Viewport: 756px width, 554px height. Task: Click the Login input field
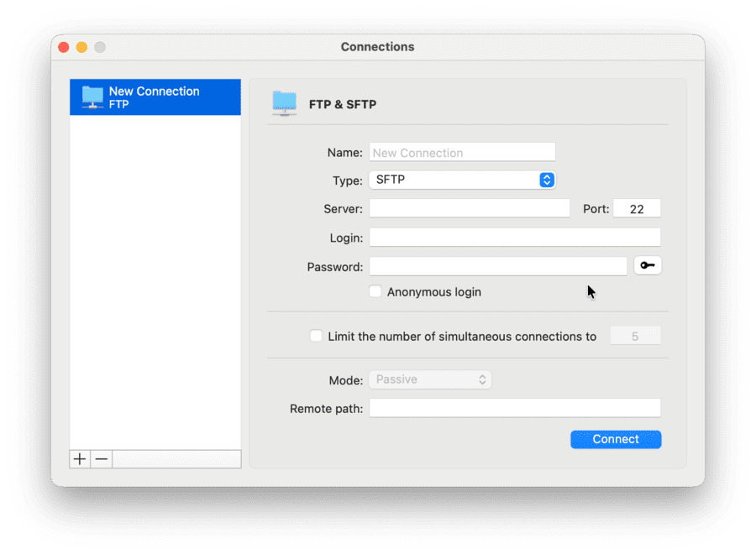[x=514, y=237]
